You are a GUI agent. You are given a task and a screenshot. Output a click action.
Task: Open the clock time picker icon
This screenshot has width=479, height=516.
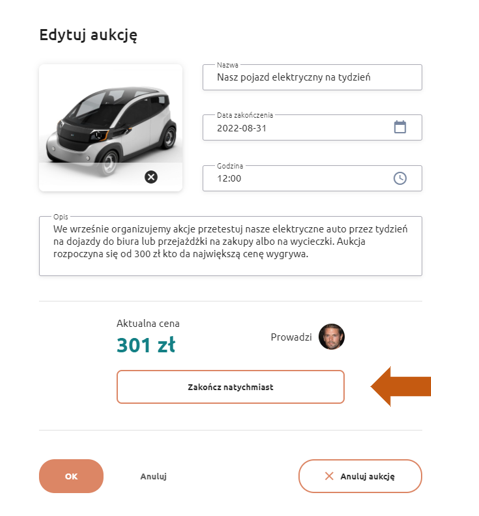coord(400,178)
